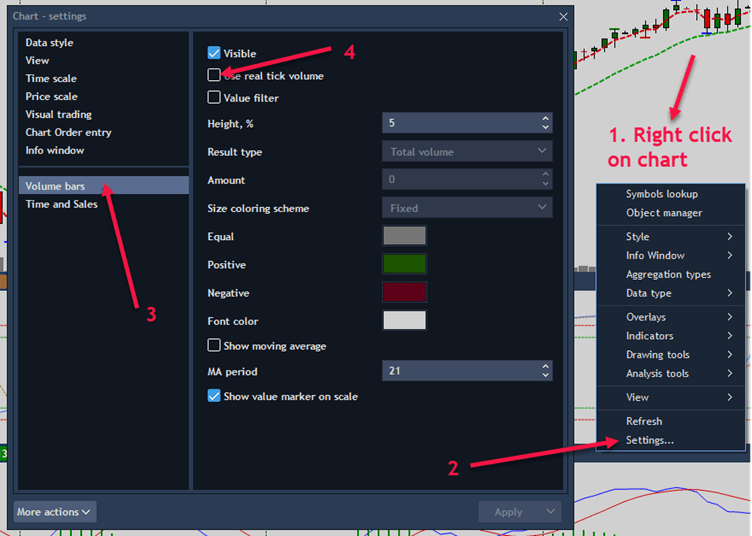Open the More actions dropdown
This screenshot has height=536, width=752.
(x=55, y=512)
